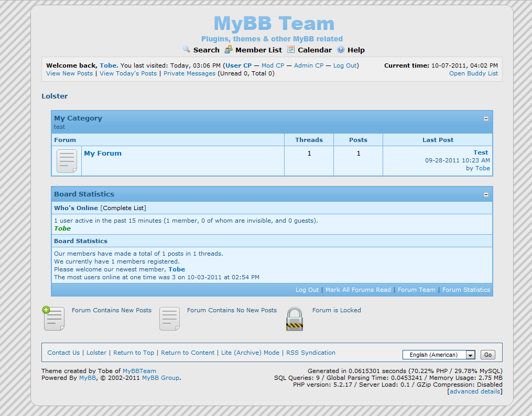The image size is (532, 416).
Task: Open the Admin CP link
Action: pyautogui.click(x=309, y=65)
